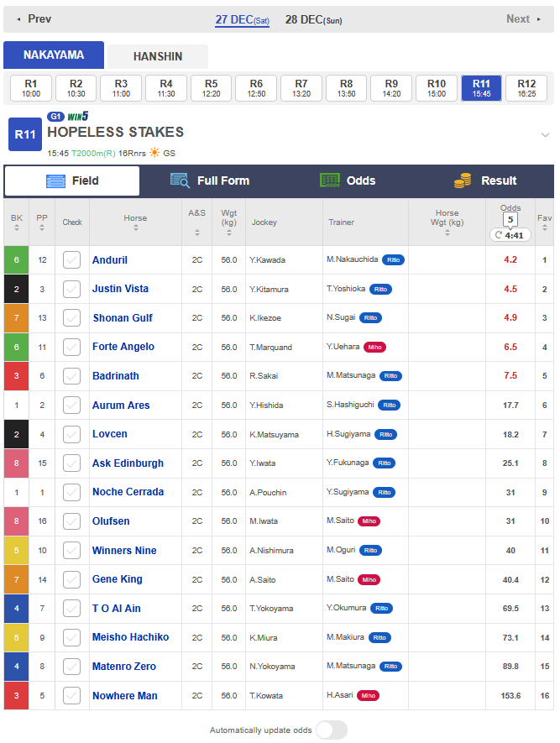Open the Odds tab
560x743 pixels.
[348, 181]
